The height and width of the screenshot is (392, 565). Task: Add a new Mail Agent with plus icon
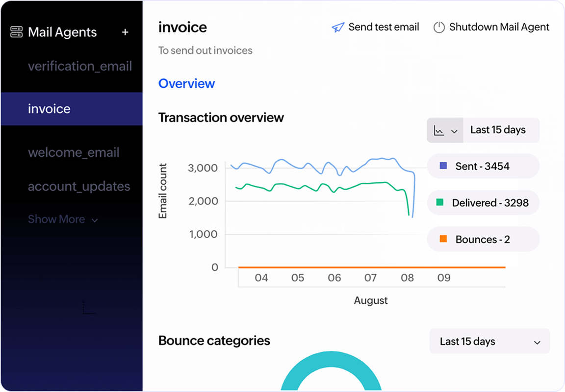(x=125, y=32)
